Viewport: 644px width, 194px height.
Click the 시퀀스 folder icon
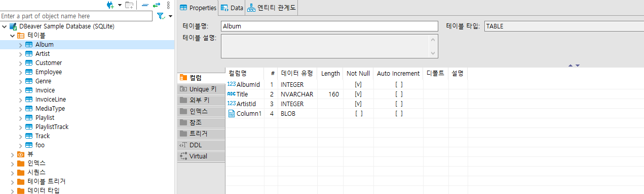click(x=21, y=173)
